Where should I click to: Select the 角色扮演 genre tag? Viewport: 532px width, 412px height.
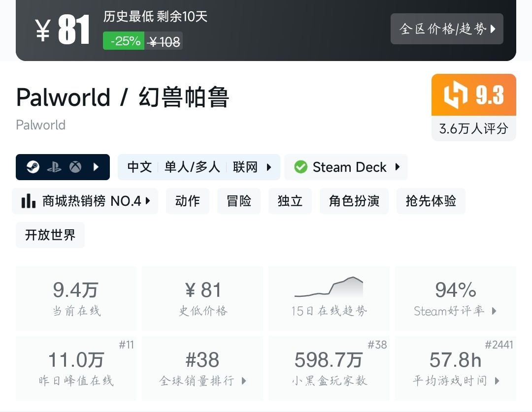click(x=354, y=201)
